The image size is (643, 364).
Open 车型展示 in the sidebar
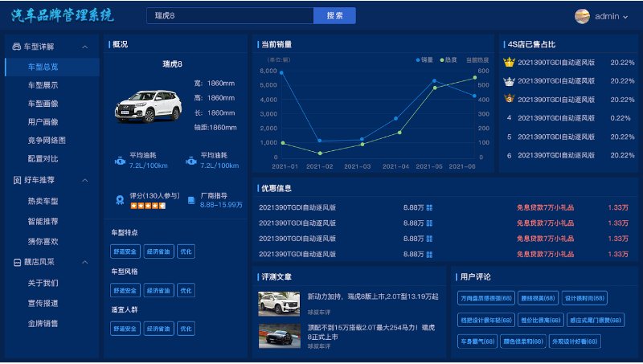pos(43,85)
